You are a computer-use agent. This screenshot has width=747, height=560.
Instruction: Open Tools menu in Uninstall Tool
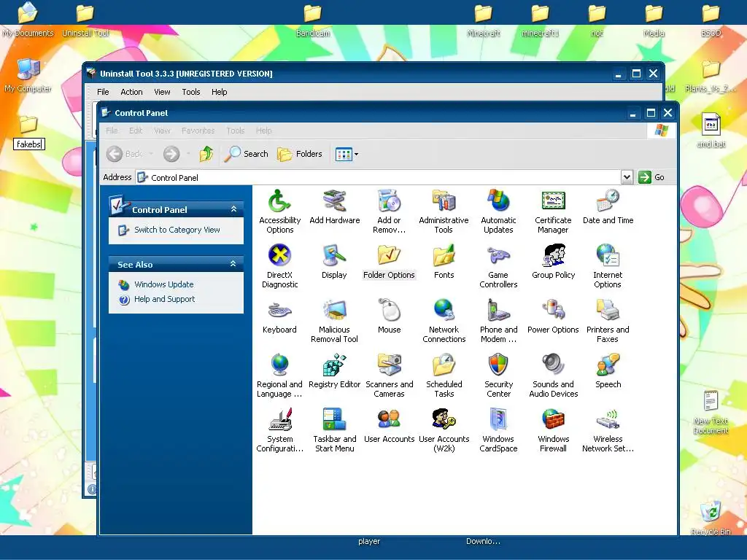click(191, 92)
